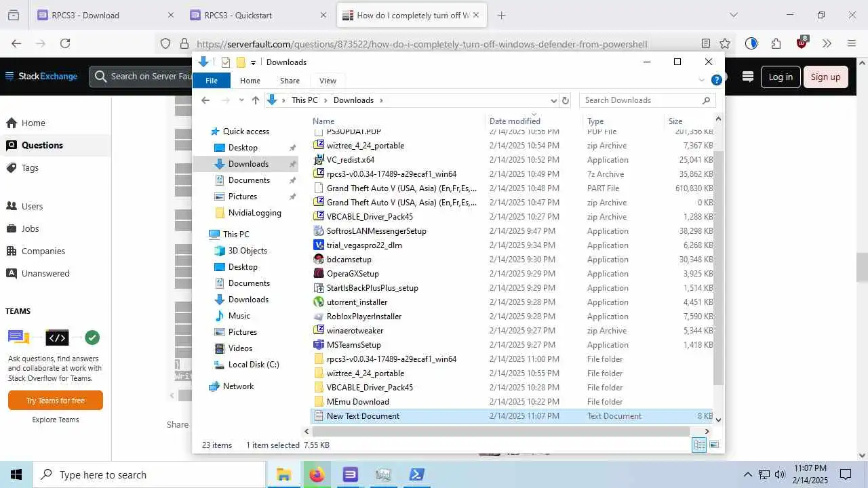Image resolution: width=868 pixels, height=488 pixels.
Task: Click the trial_vegaspro22_dlm icon
Action: tap(319, 245)
